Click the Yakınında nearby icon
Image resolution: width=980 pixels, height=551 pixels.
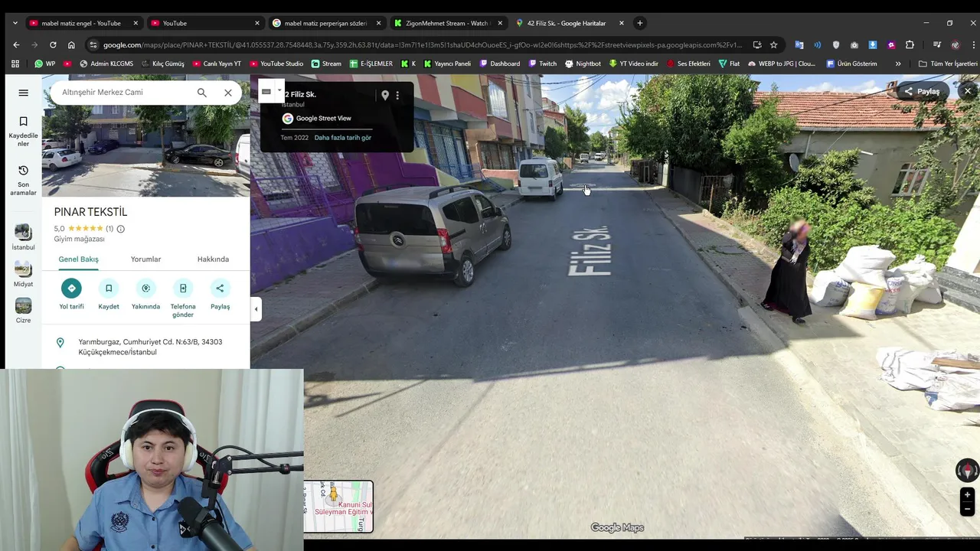(x=145, y=288)
